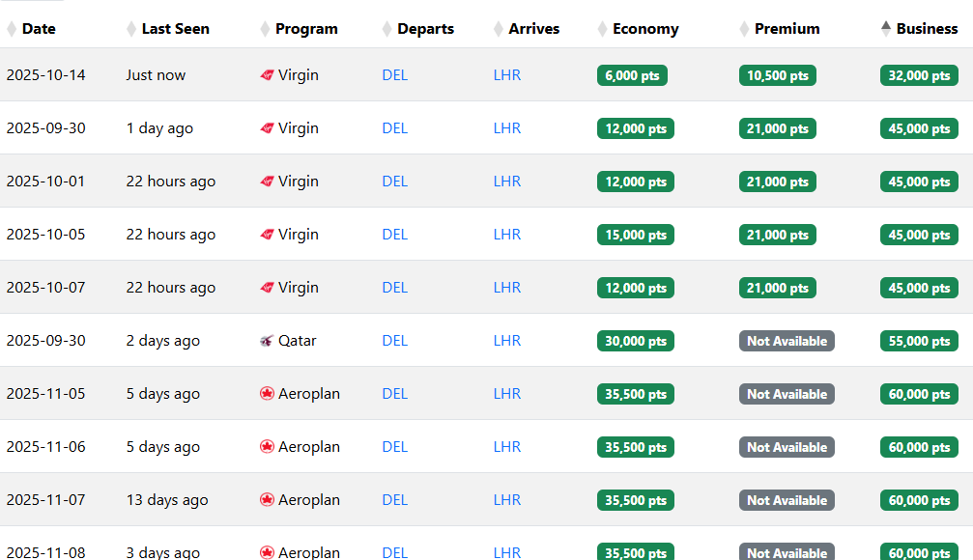Image resolution: width=973 pixels, height=560 pixels.
Task: Sort by Arrives column header
Action: (x=533, y=29)
